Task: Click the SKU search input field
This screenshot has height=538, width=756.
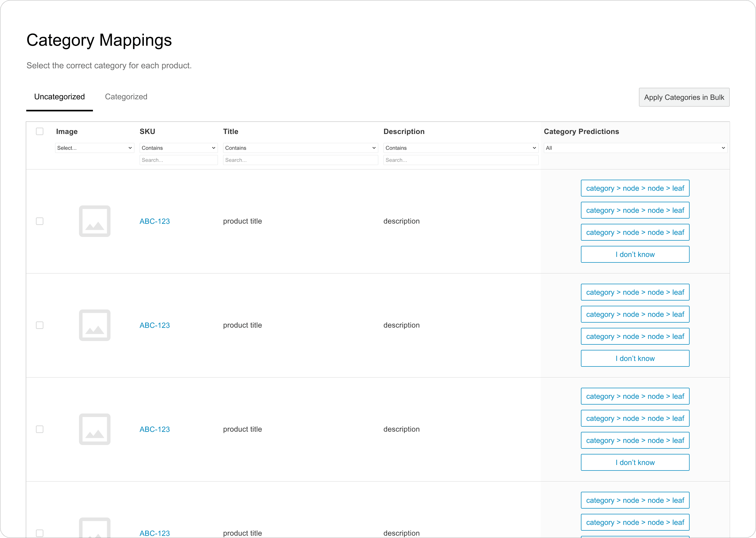Action: pyautogui.click(x=178, y=160)
